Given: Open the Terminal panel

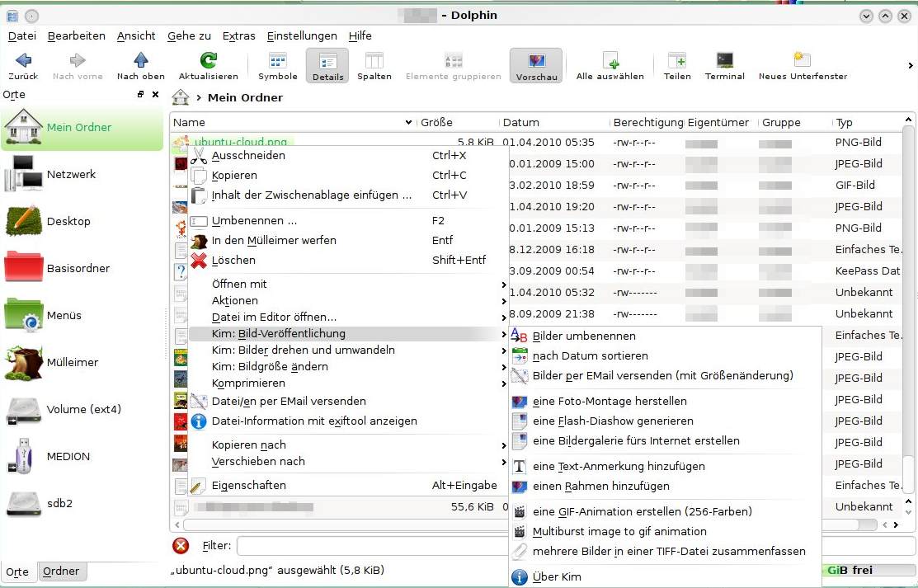Looking at the screenshot, I should [725, 66].
